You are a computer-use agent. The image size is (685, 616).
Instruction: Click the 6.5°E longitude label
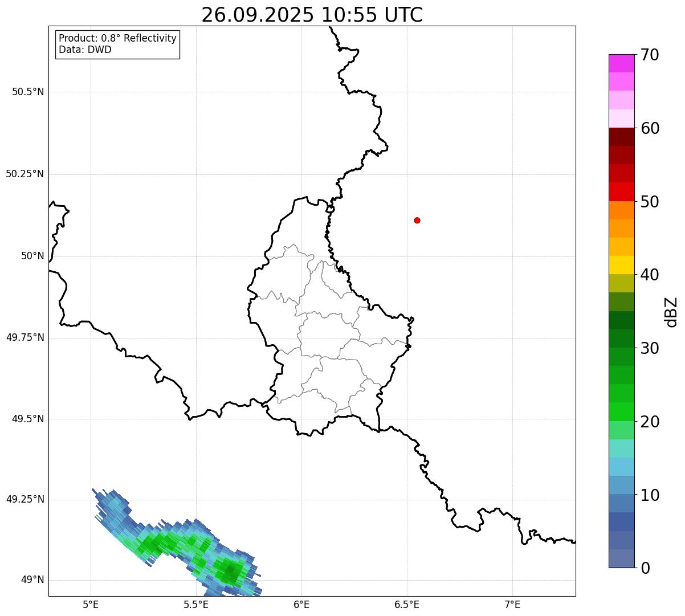point(407,604)
